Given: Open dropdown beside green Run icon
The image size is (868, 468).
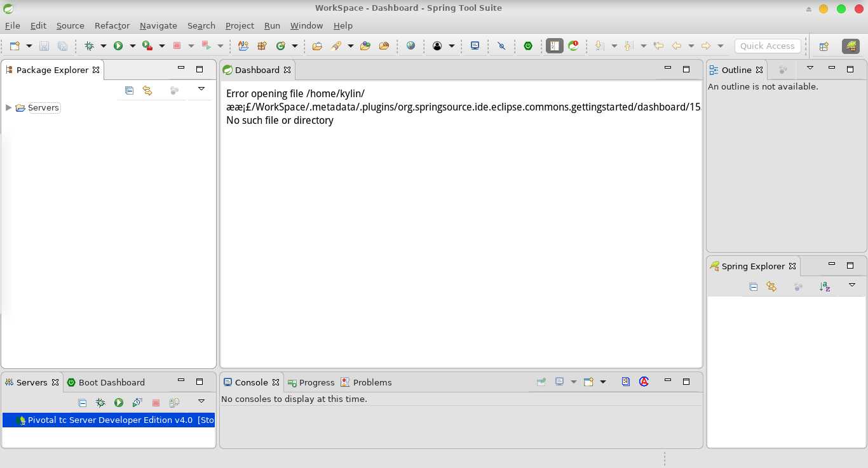Looking at the screenshot, I should pos(132,46).
